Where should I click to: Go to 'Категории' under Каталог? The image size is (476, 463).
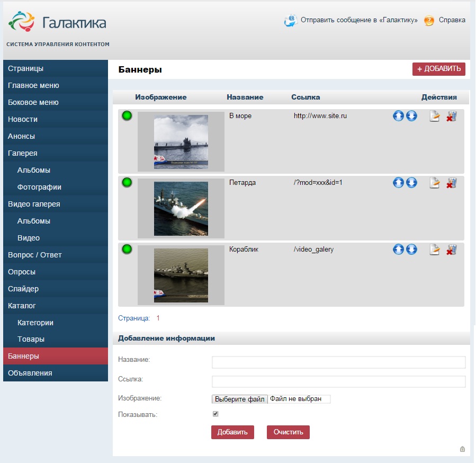pyautogui.click(x=56, y=323)
